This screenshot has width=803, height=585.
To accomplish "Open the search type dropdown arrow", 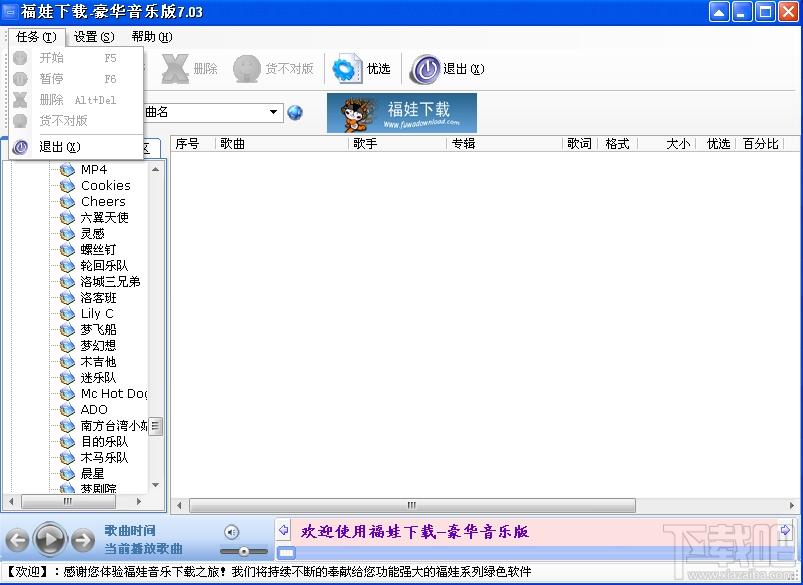I will [275, 112].
